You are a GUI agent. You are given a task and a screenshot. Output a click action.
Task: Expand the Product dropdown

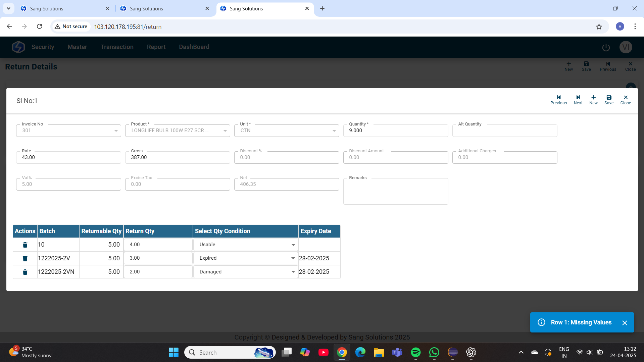225,131
